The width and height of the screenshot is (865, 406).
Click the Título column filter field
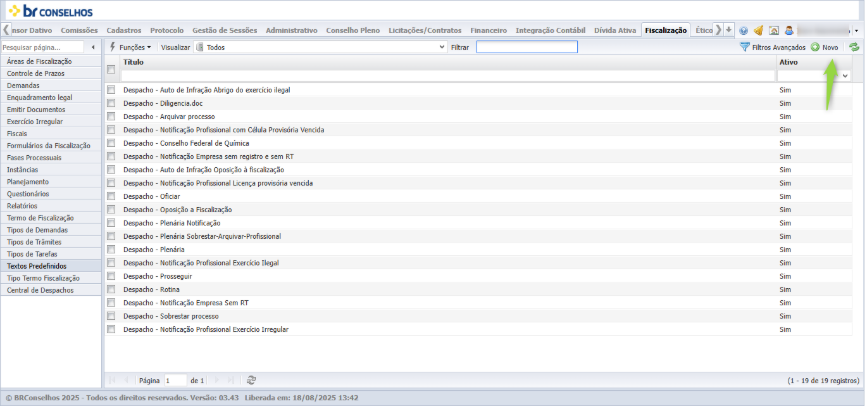447,76
